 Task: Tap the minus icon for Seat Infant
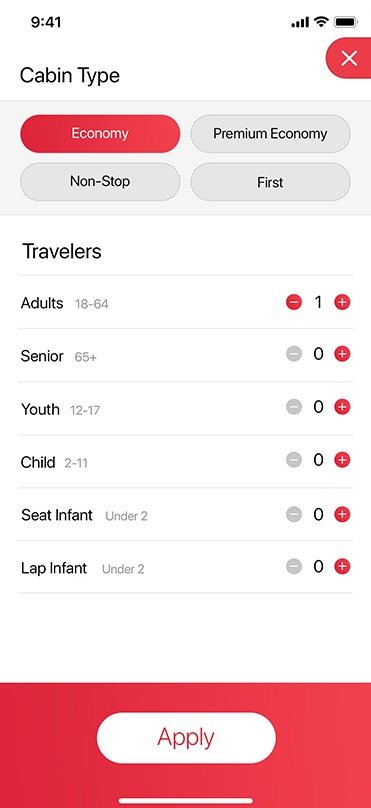294,514
